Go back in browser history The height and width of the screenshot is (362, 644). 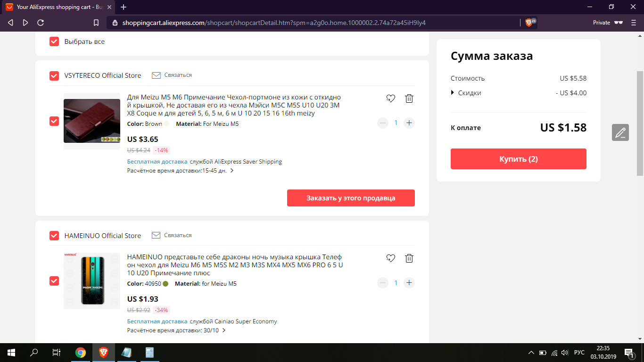click(x=11, y=23)
